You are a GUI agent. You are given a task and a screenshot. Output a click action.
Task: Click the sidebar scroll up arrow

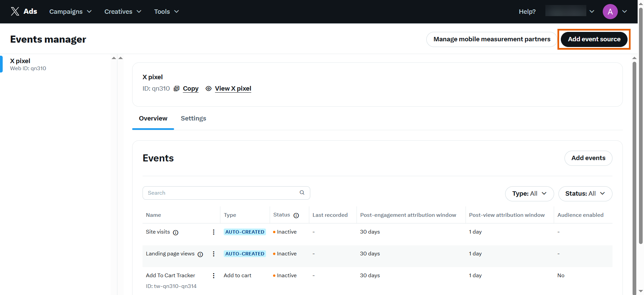pos(114,58)
